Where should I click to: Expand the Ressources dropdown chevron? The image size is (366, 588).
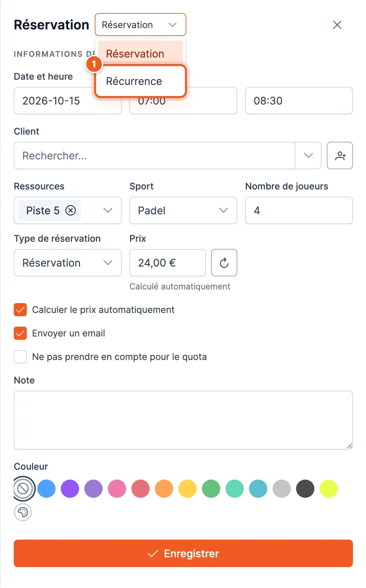click(x=108, y=210)
